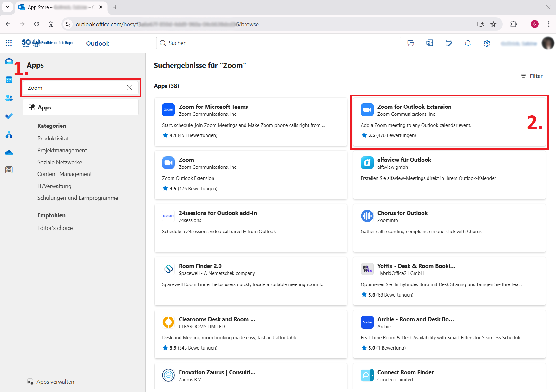This screenshot has width=556, height=392.
Task: Click the Connect Room Finder logo
Action: 367,375
